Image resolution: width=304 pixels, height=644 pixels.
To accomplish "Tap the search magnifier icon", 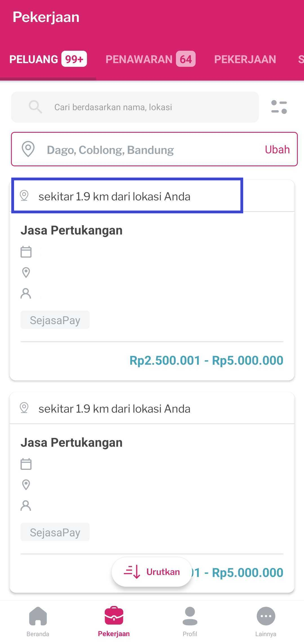I will [x=35, y=107].
